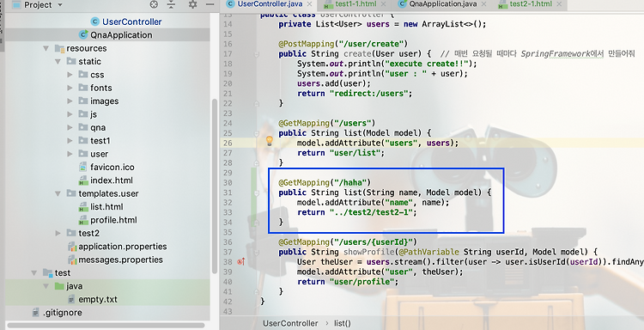This screenshot has width=644, height=330.
Task: Select QnaApplication class in tree
Action: (x=121, y=35)
